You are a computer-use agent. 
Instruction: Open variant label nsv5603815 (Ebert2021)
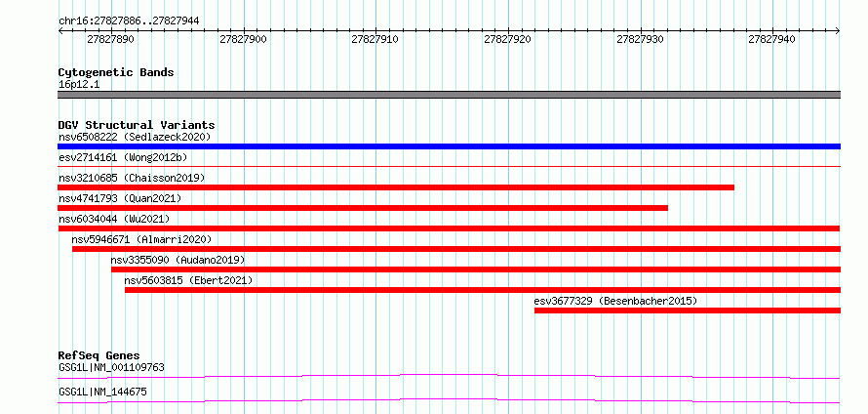coord(188,280)
